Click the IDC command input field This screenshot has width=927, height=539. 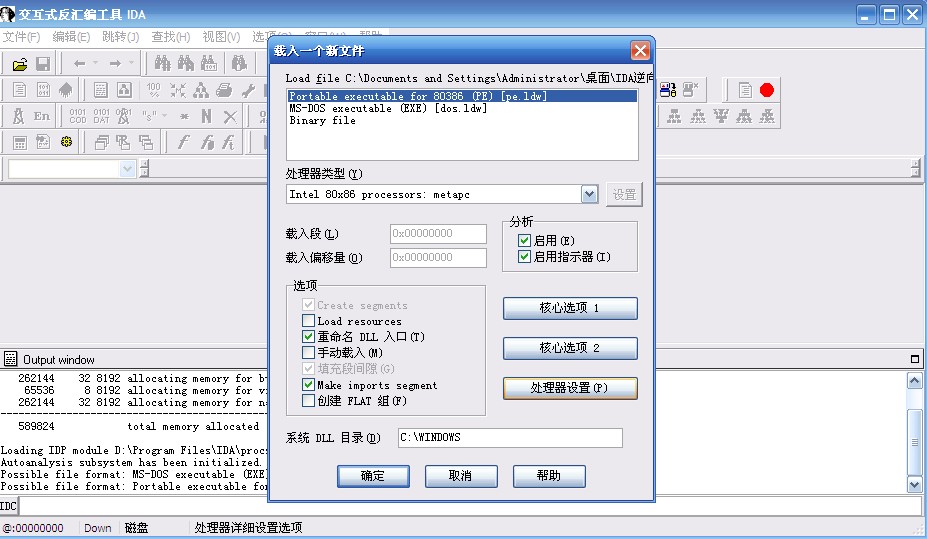pyautogui.click(x=471, y=506)
